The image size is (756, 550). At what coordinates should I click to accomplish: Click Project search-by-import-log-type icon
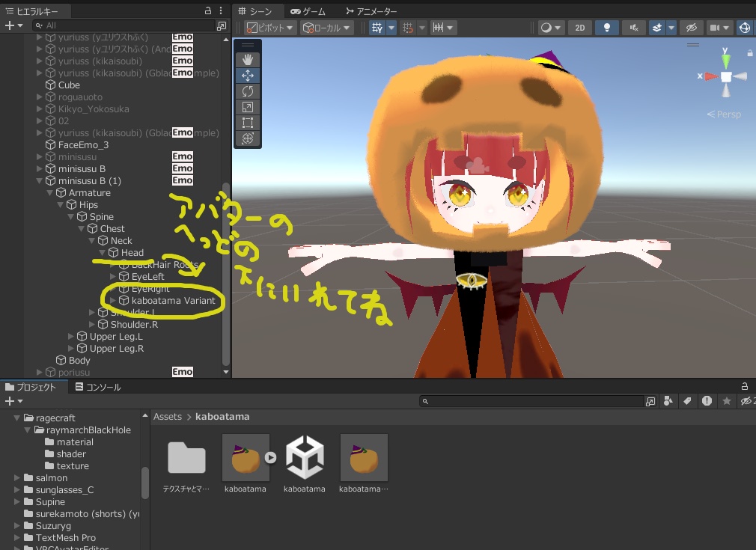(707, 401)
